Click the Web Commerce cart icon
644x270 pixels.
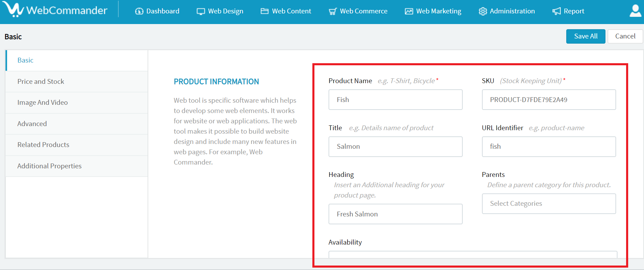pyautogui.click(x=333, y=11)
